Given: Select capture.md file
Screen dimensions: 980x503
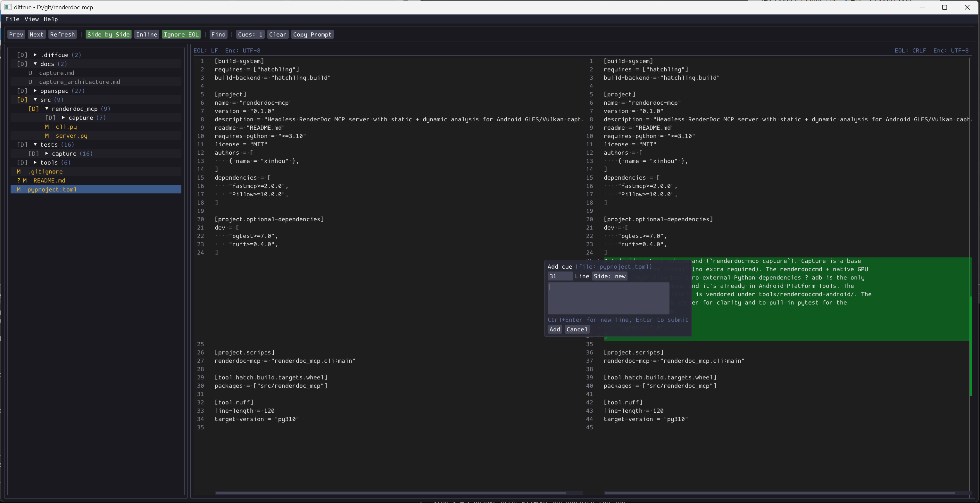Looking at the screenshot, I should click(x=57, y=73).
